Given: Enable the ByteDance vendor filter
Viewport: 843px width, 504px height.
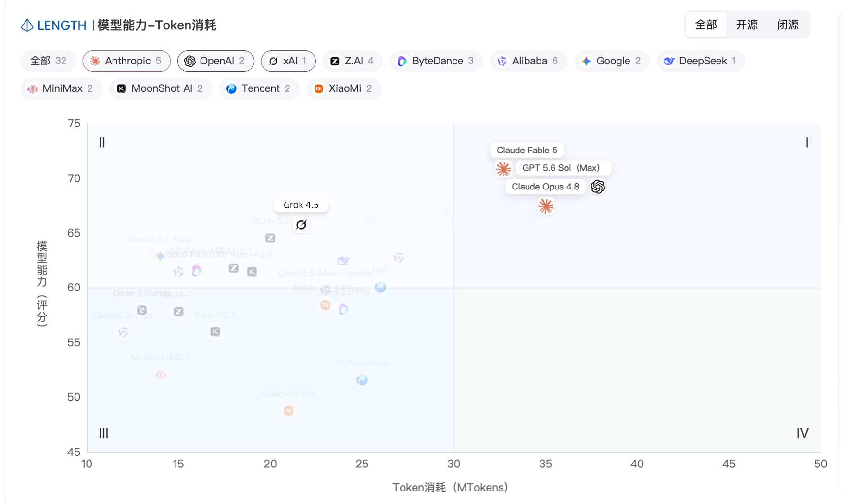Looking at the screenshot, I should click(x=436, y=61).
